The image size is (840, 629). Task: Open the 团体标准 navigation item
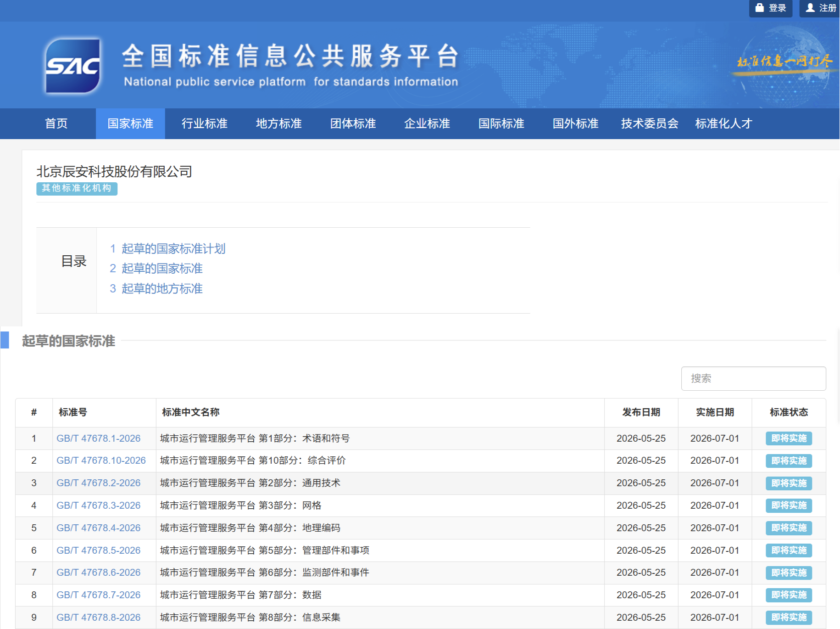(353, 124)
